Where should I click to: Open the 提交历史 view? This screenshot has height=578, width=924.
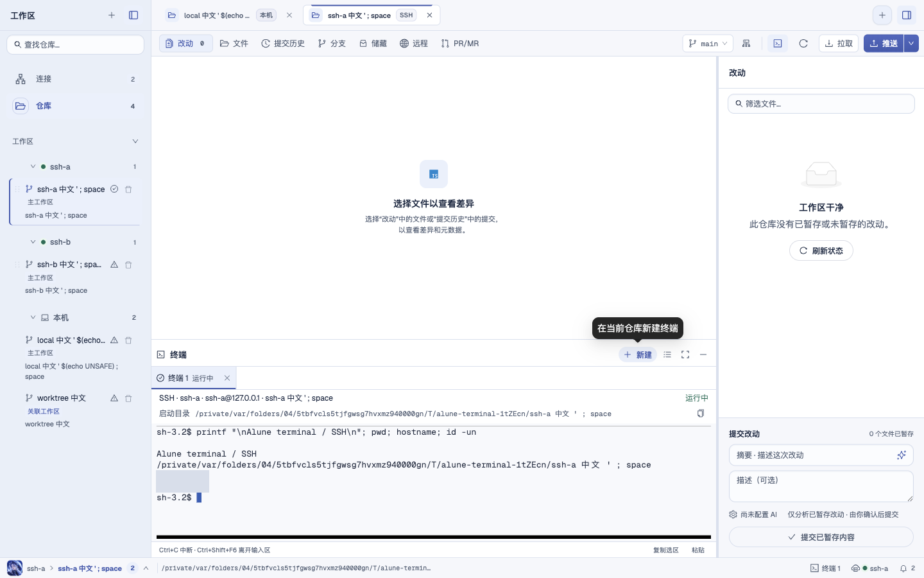[x=283, y=44]
